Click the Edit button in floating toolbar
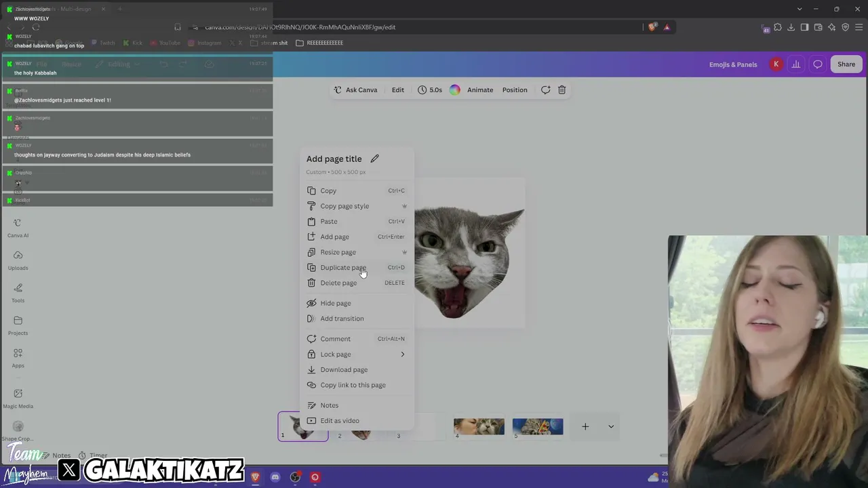The width and height of the screenshot is (868, 488). (398, 89)
